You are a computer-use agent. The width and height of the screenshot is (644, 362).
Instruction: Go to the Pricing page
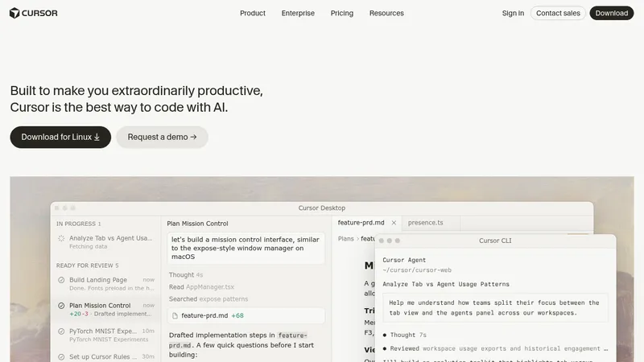coord(341,13)
